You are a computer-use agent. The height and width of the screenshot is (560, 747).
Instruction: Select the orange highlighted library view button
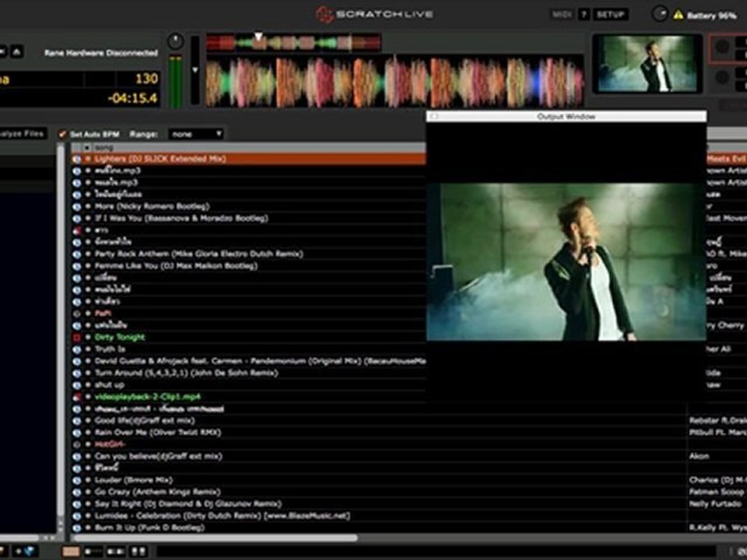pos(72,551)
